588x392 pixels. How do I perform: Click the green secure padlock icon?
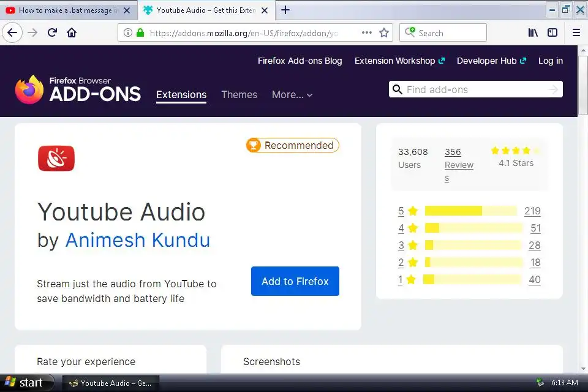point(140,32)
